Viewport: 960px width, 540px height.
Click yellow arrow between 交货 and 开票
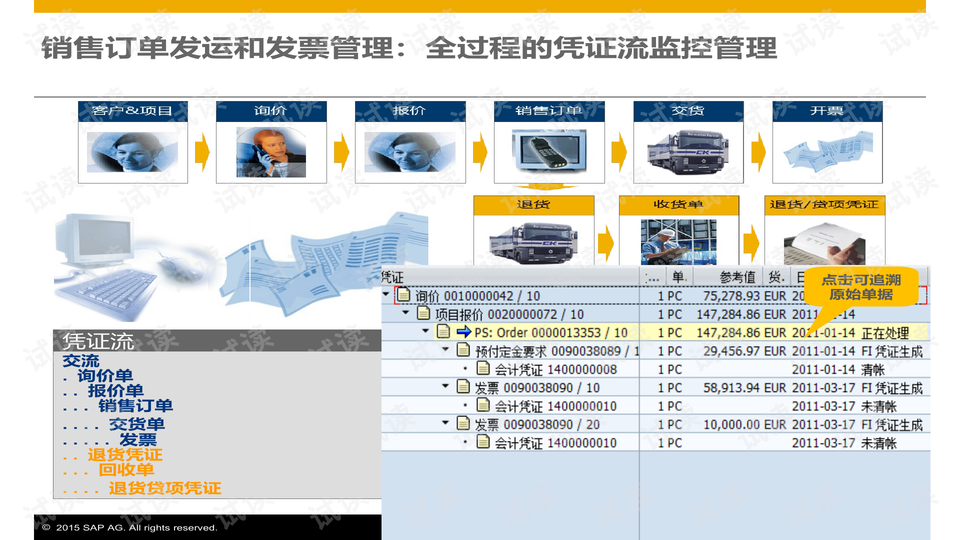coord(758,152)
